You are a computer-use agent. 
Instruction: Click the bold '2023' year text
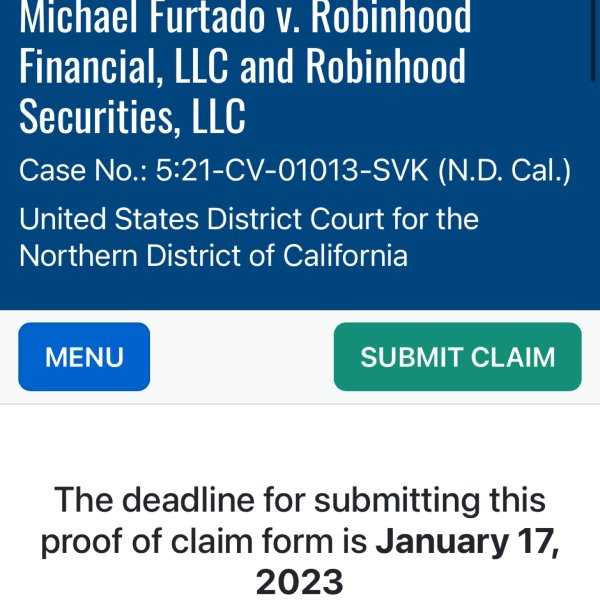coord(300,582)
